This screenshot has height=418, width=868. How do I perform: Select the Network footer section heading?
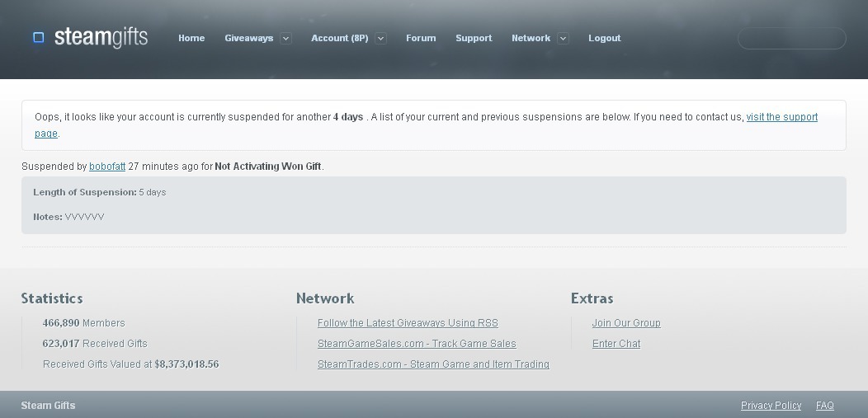[325, 298]
